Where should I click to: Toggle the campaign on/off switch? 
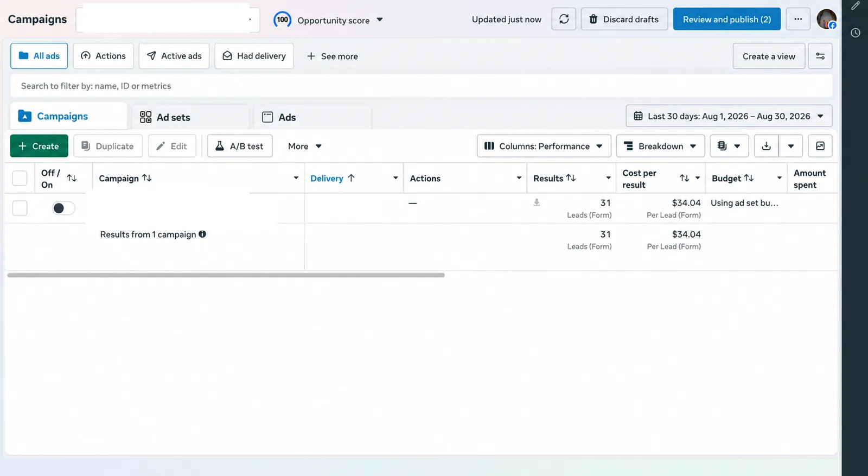tap(63, 208)
